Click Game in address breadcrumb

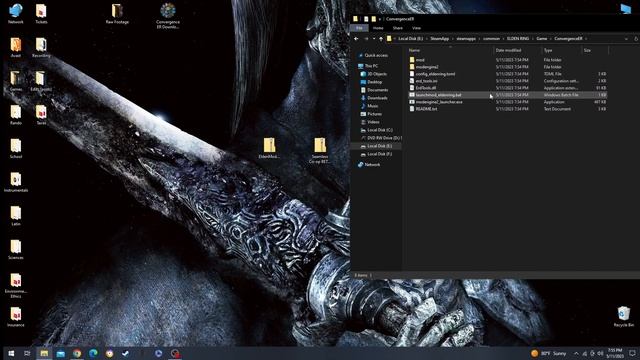(542, 39)
